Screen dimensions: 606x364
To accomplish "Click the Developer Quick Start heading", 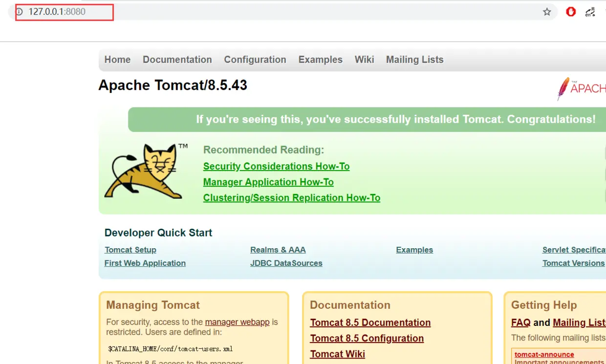I will pyautogui.click(x=158, y=233).
